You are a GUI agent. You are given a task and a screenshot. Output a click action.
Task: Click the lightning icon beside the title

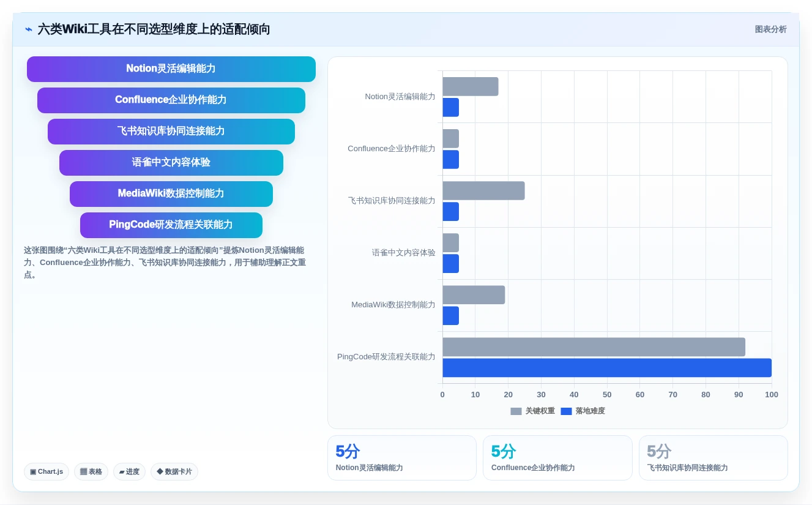pos(29,29)
